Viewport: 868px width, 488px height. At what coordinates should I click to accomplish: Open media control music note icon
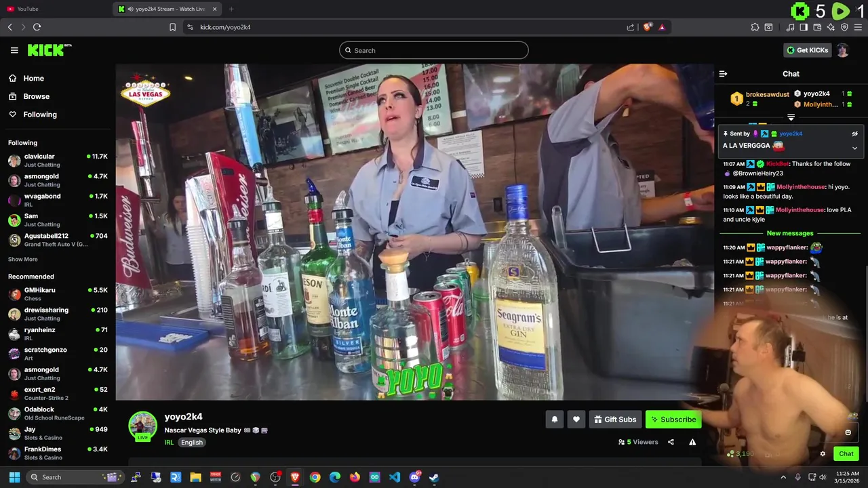790,27
